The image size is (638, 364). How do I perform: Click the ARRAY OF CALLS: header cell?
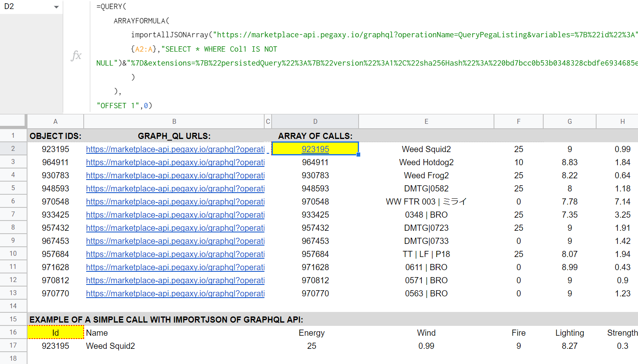315,136
